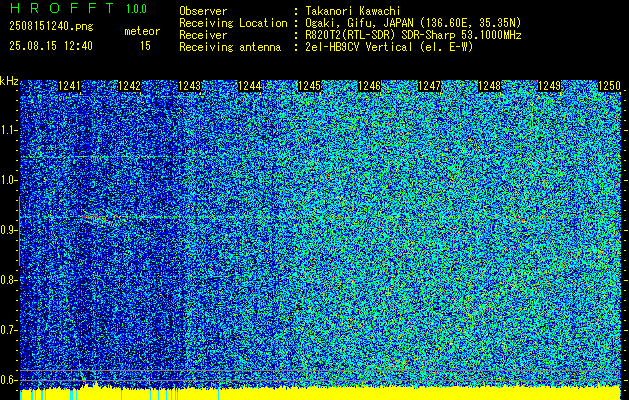
Task: Click the 1.0 frequency axis label
Action: click(x=8, y=180)
